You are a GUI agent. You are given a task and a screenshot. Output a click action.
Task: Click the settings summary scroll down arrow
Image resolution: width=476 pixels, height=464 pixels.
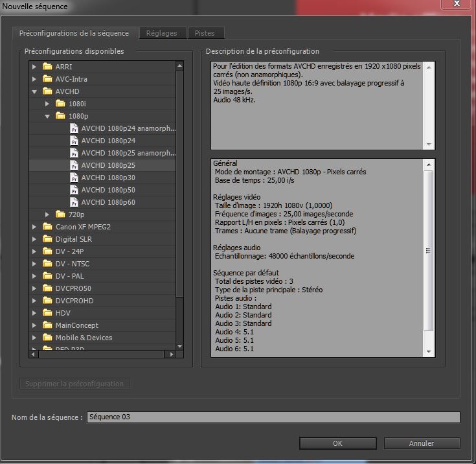click(x=429, y=352)
